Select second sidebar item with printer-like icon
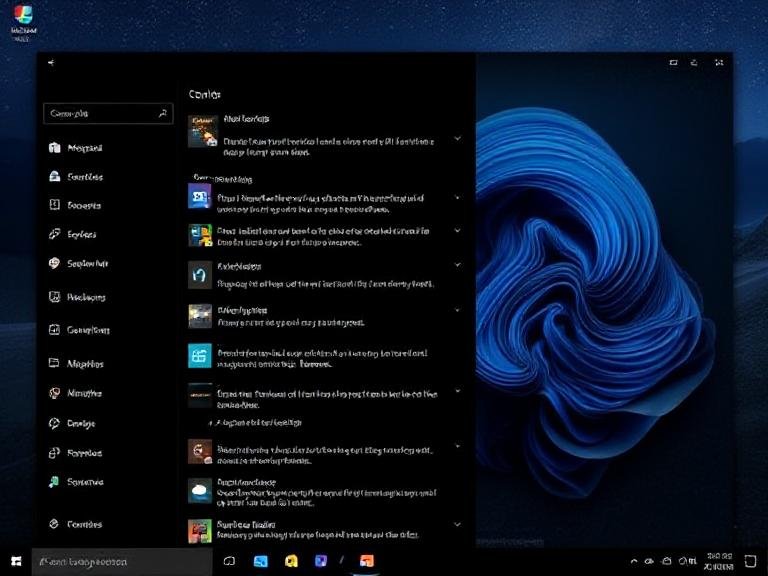This screenshot has width=768, height=576. [x=54, y=176]
